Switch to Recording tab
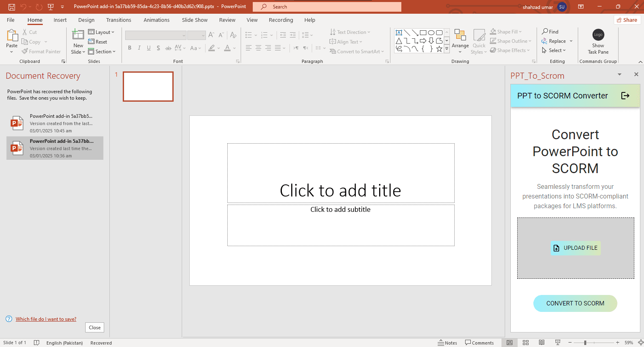 coord(281,20)
